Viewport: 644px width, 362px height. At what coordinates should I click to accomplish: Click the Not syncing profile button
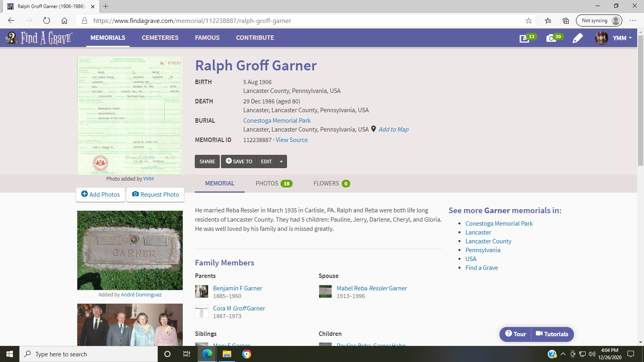coord(599,21)
